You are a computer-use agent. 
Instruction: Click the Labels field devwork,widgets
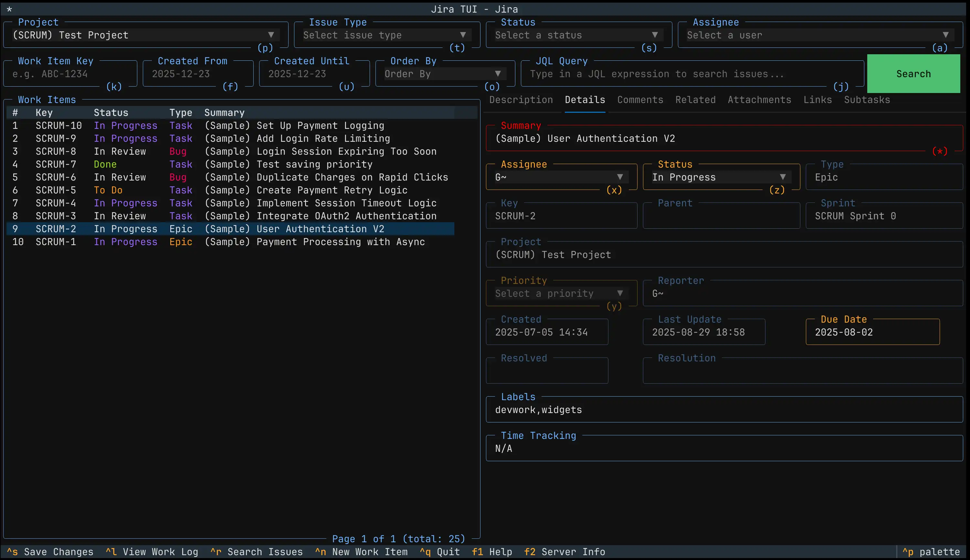point(724,410)
